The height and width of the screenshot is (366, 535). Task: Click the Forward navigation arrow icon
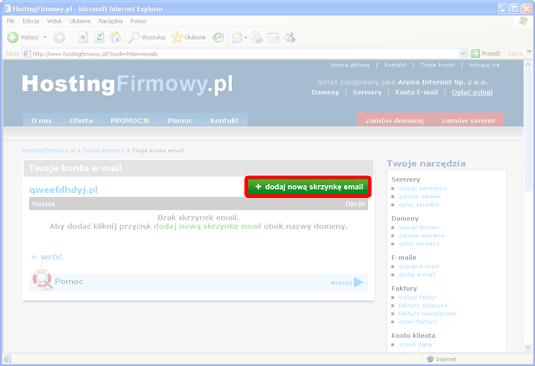(x=59, y=37)
